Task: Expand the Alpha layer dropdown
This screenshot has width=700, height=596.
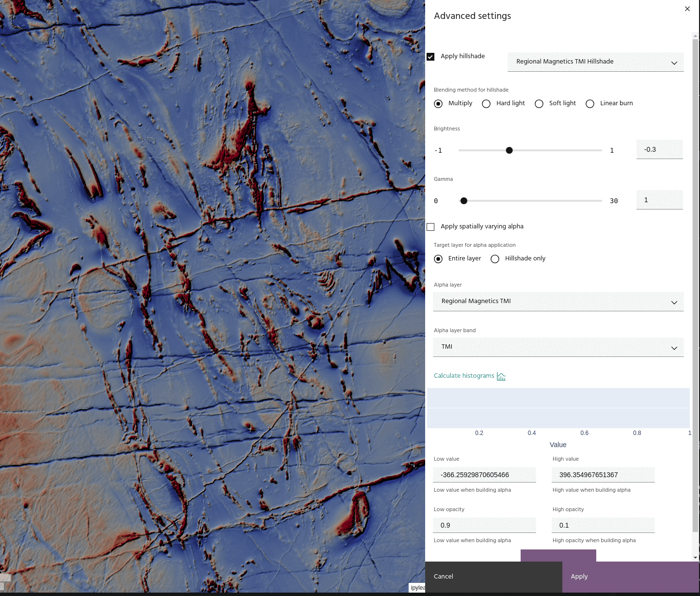Action: [x=558, y=302]
